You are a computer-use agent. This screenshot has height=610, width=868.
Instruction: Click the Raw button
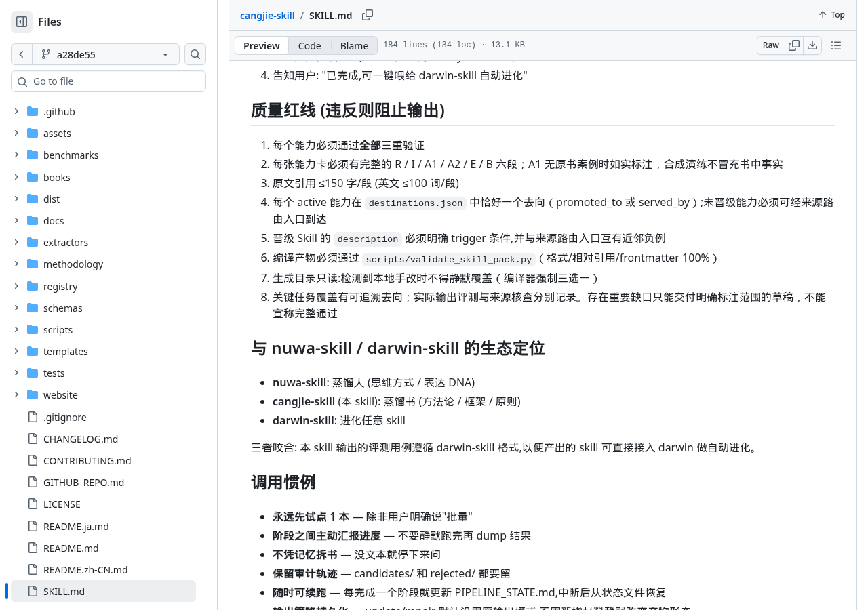(771, 45)
